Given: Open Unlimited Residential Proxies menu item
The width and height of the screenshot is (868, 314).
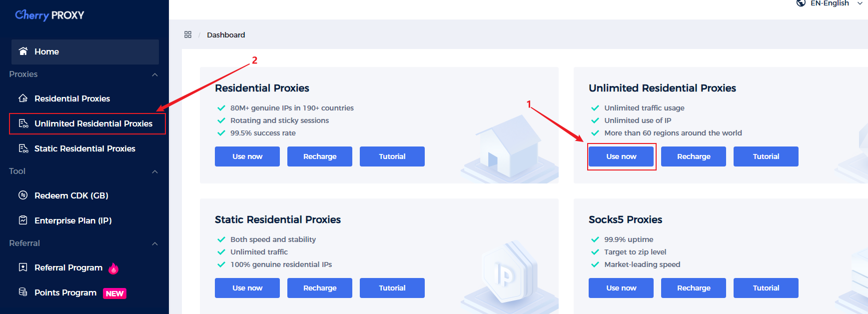Looking at the screenshot, I should pos(93,123).
